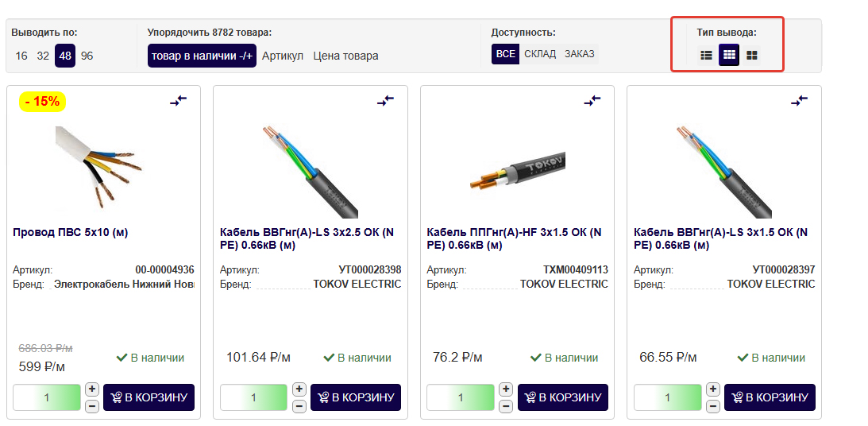Sort by Цена товара
This screenshot has height=426, width=868.
(345, 56)
